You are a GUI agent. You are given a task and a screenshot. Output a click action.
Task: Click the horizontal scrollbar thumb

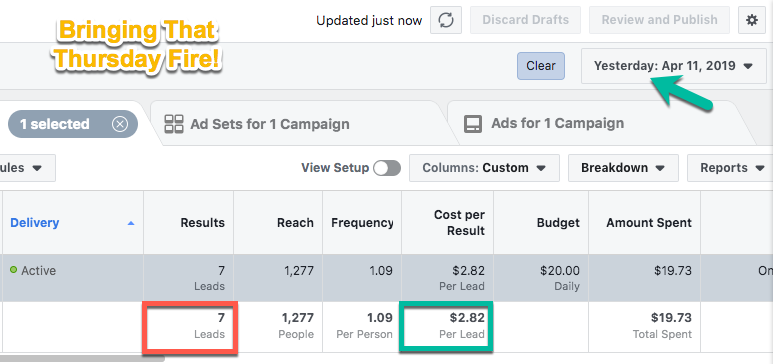[82, 359]
